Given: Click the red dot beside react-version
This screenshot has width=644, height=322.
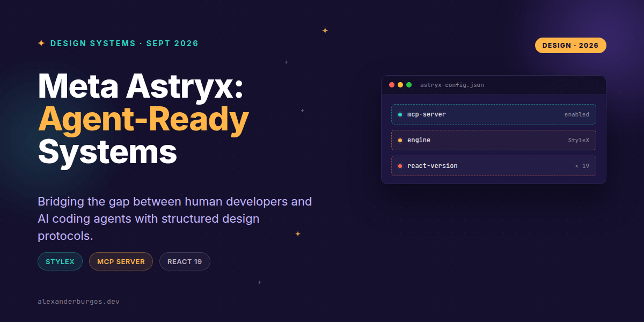Looking at the screenshot, I should pos(400,166).
